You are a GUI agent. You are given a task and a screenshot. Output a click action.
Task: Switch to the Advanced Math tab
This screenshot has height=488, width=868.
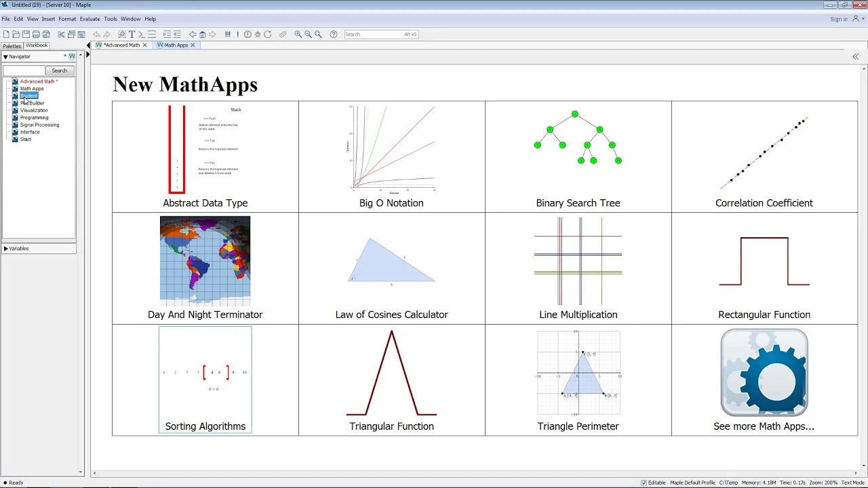pos(120,45)
